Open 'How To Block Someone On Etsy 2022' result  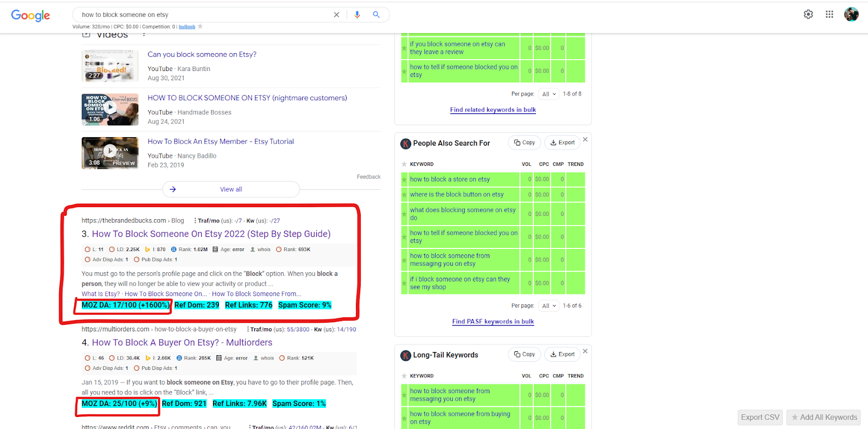tap(211, 234)
